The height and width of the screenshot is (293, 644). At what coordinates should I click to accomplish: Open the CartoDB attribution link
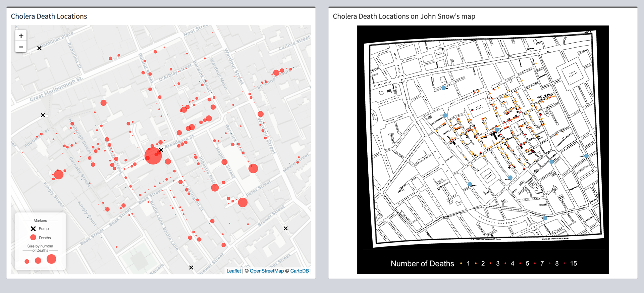click(x=300, y=271)
